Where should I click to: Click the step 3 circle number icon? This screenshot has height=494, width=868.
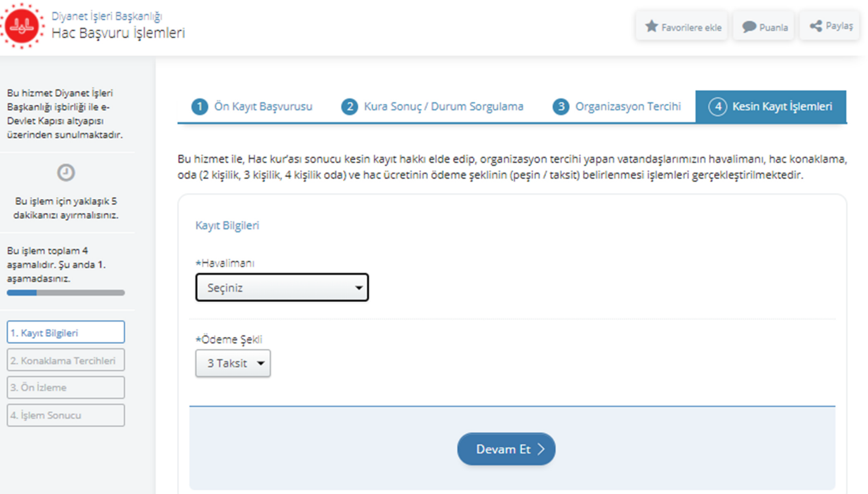[x=561, y=106]
